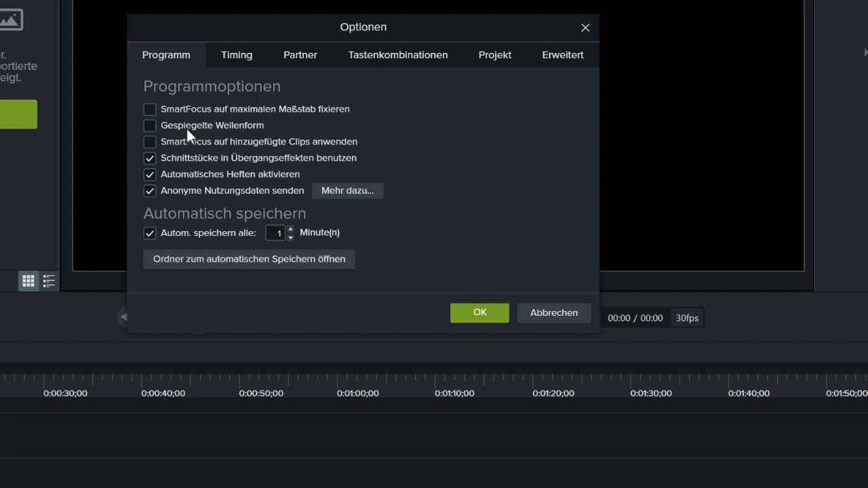Open the Erweitert tab
Screen dimensions: 868x488
pyautogui.click(x=562, y=55)
